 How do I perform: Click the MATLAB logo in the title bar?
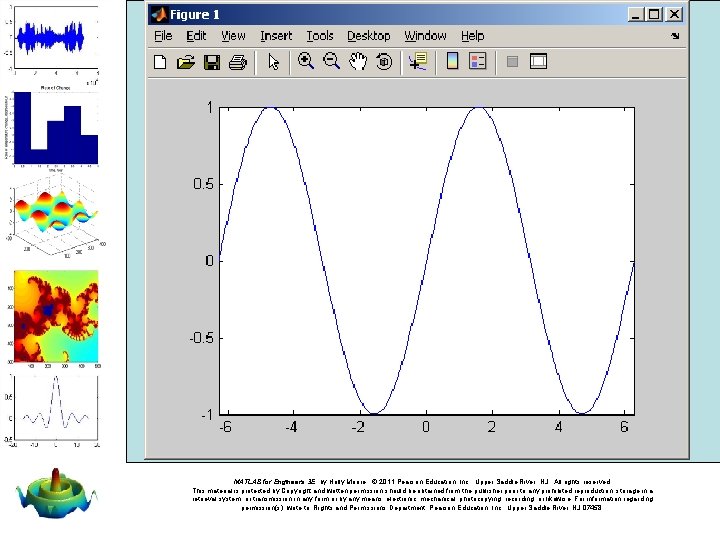159,15
